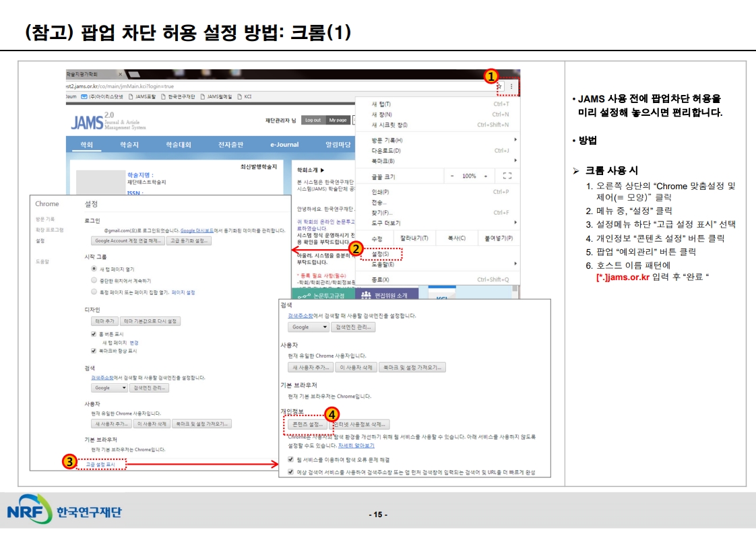Select the 새 탭 페이지 열기 radio button
Screen dimensions: 756x534
click(94, 269)
